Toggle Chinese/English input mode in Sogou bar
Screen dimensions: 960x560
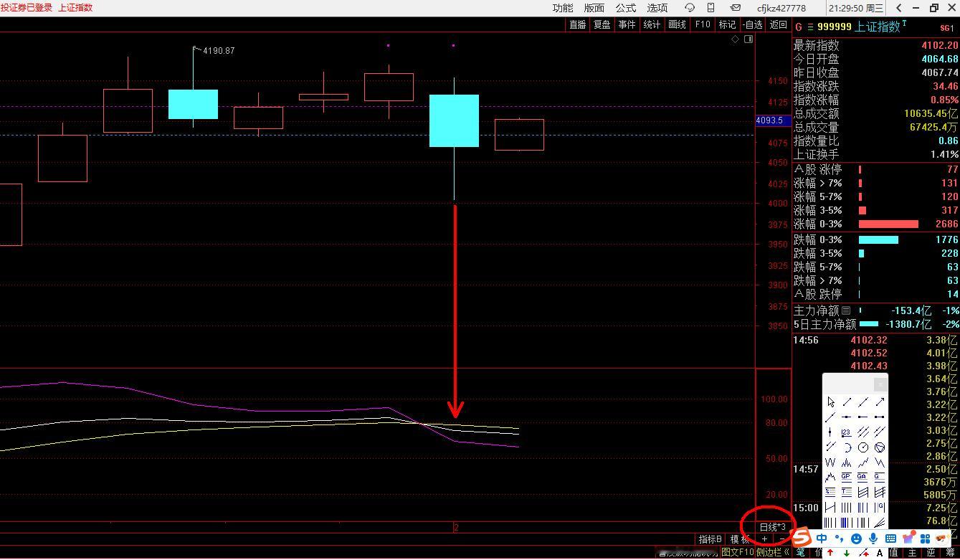point(822,538)
